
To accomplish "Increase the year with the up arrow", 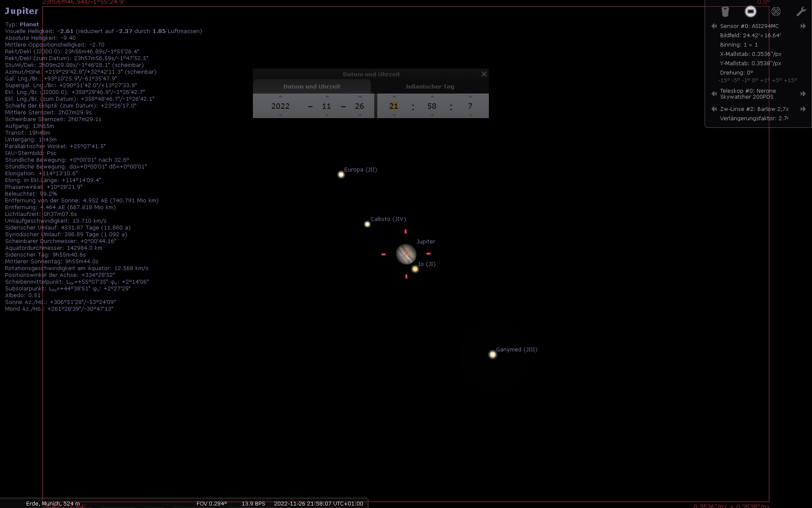I will 280,97.
